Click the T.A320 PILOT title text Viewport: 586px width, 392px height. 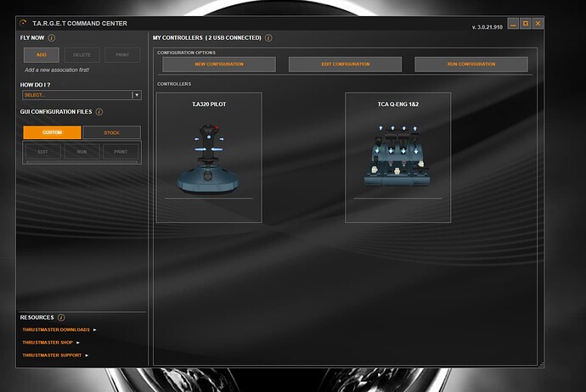209,104
